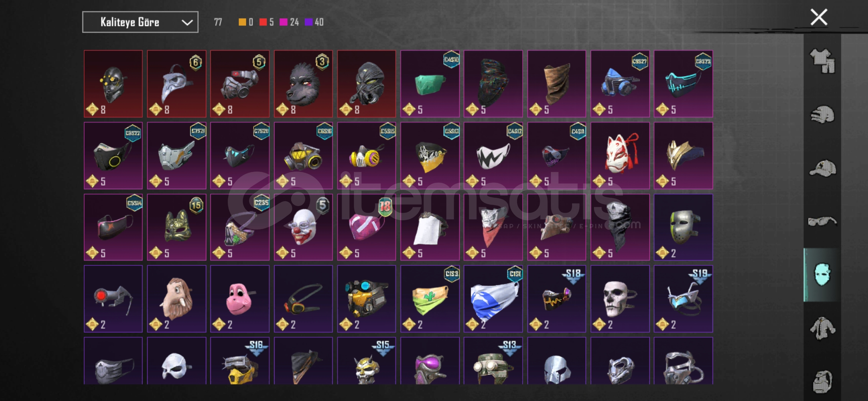Screen dimensions: 868x401
Task: Select the pink hippo mask
Action: click(x=240, y=299)
